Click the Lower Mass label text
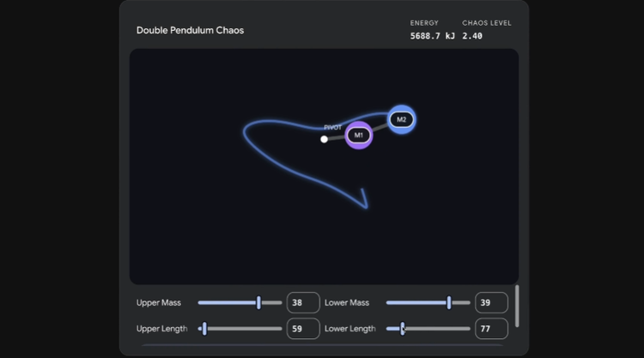The image size is (644, 358). [347, 303]
